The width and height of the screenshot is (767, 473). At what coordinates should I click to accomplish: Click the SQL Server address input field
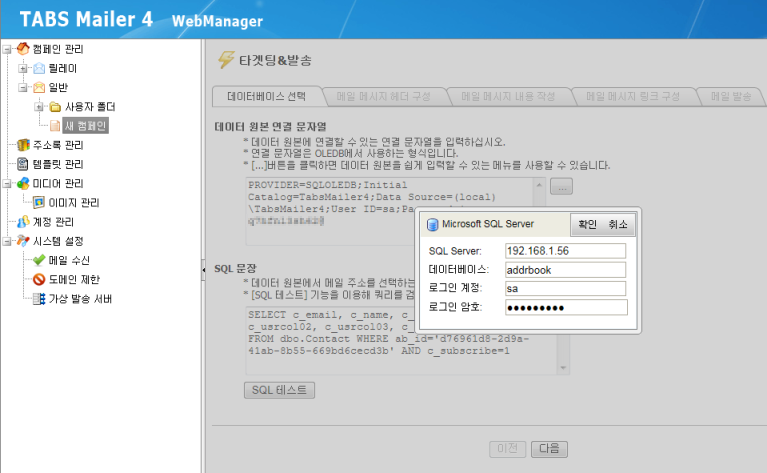pyautogui.click(x=564, y=250)
